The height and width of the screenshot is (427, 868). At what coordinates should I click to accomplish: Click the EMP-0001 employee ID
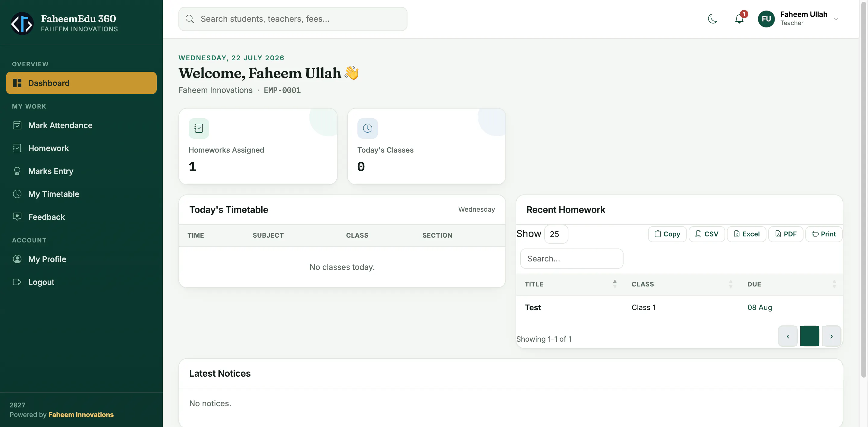[x=282, y=90]
